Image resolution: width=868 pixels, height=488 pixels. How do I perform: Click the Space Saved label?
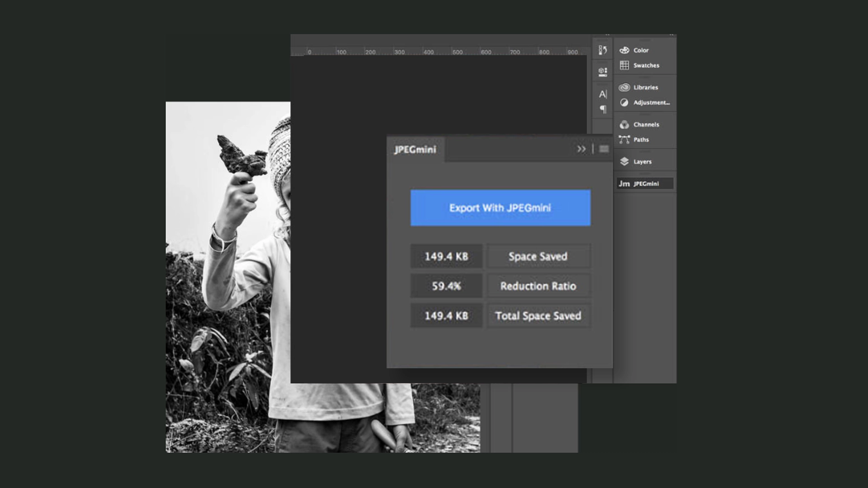click(x=538, y=256)
